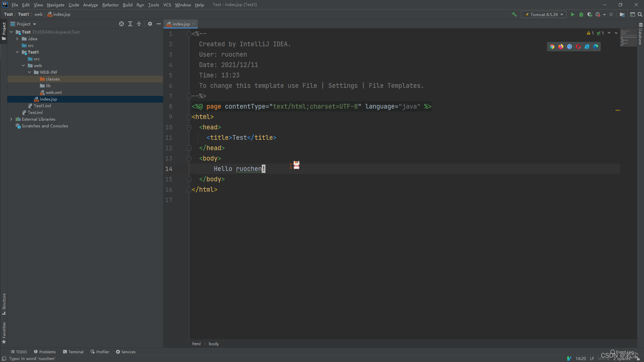644x362 pixels.
Task: Go to previous highlighted error arrow
Action: point(609,33)
